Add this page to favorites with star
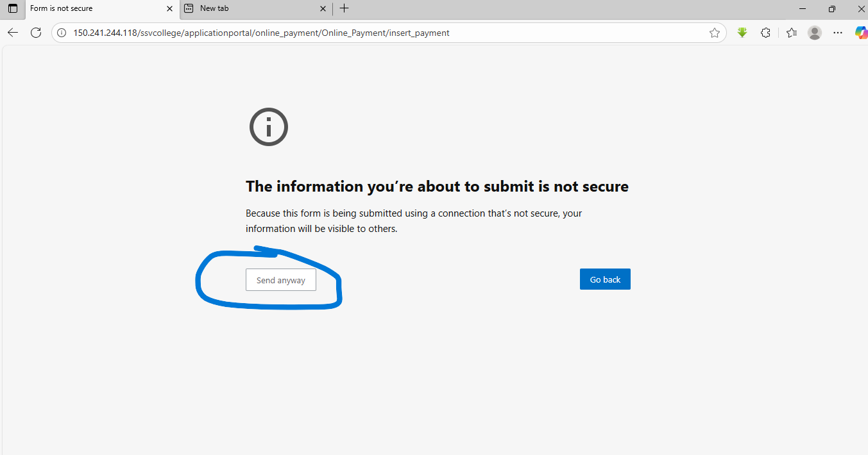The image size is (868, 455). 715,33
